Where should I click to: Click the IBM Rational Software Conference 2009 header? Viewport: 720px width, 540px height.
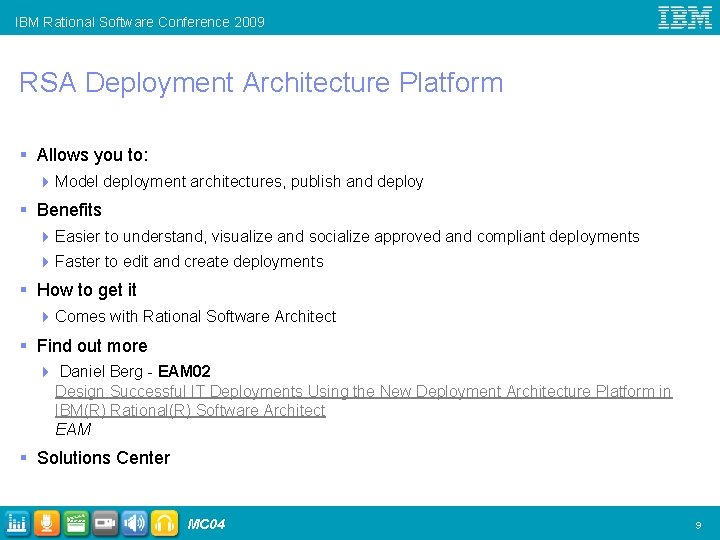click(140, 22)
